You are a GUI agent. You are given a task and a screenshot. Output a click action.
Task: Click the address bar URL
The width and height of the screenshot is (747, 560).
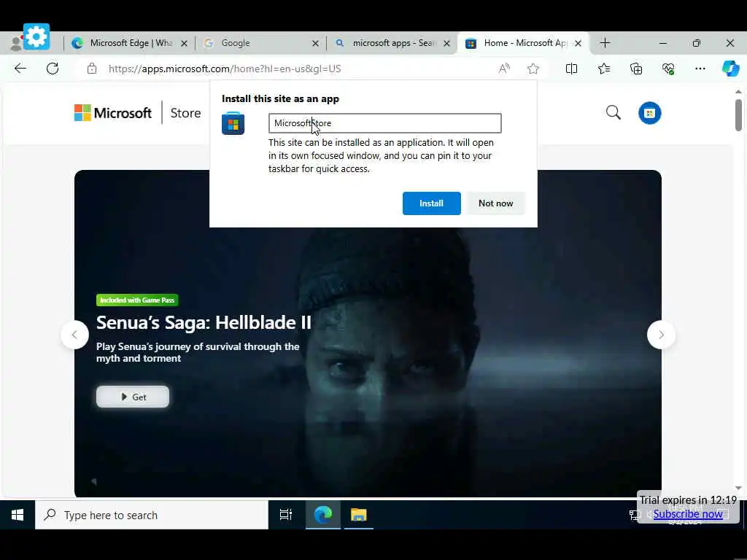(x=225, y=69)
